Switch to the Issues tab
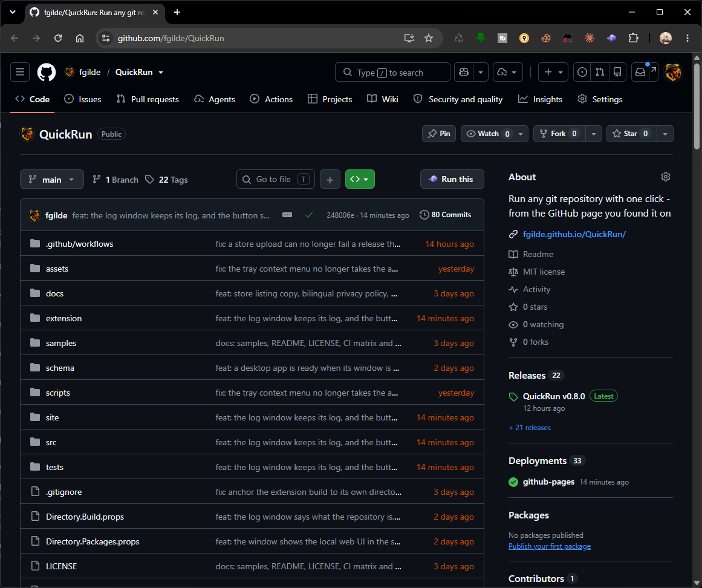This screenshot has height=588, width=702. (x=83, y=99)
